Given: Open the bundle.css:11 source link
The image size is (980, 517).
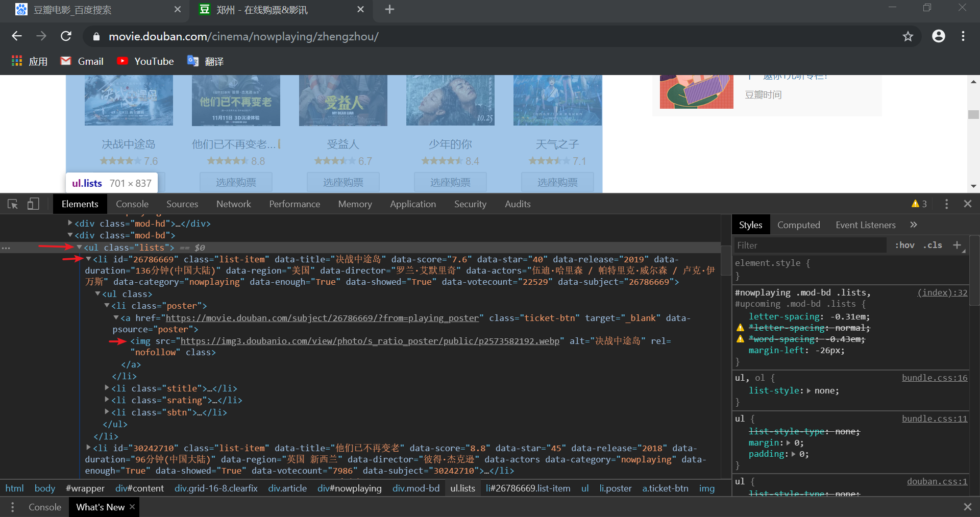Looking at the screenshot, I should (x=935, y=418).
